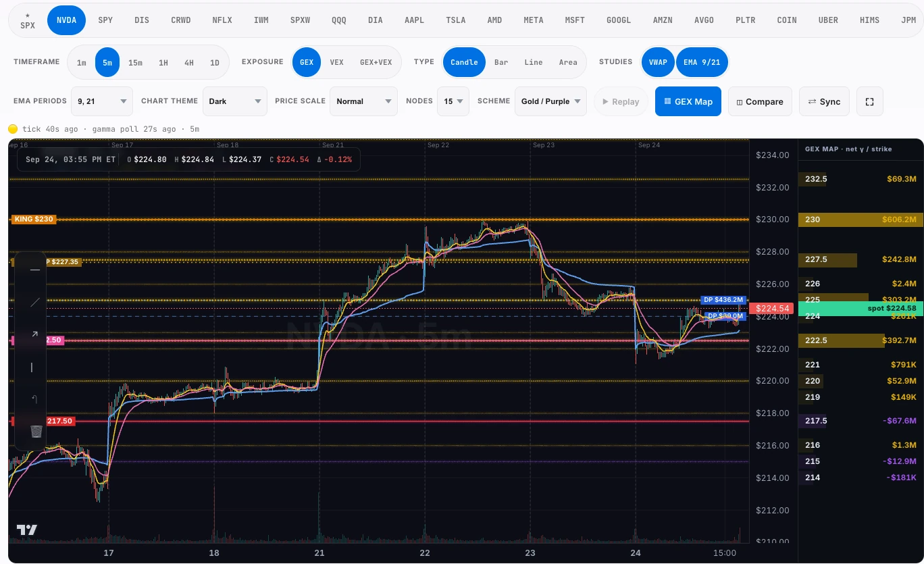Click the KING $230 level label
Screen dimensions: 924x564
[x=33, y=220]
